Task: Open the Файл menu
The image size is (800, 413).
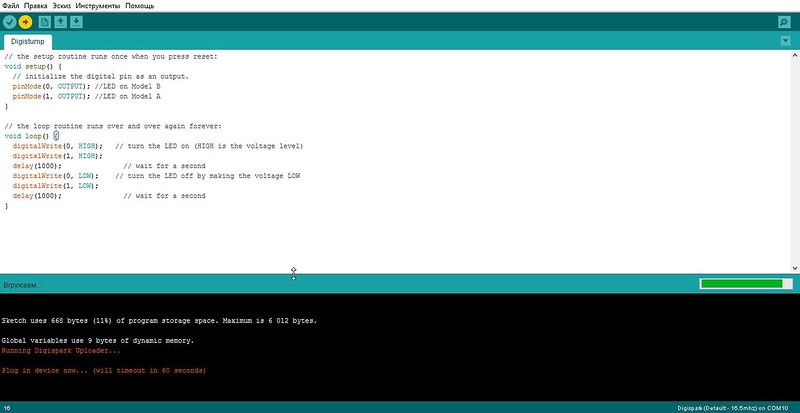Action: point(11,6)
